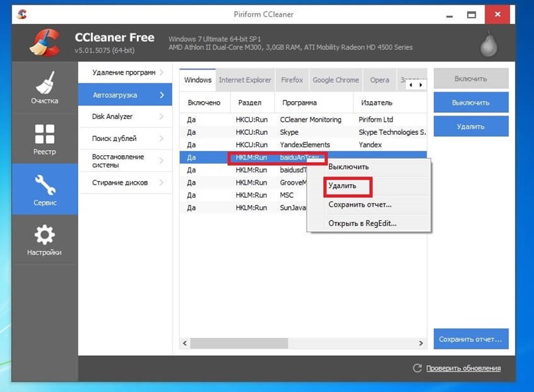Click chevron next to Восстановление системы

[x=162, y=160]
